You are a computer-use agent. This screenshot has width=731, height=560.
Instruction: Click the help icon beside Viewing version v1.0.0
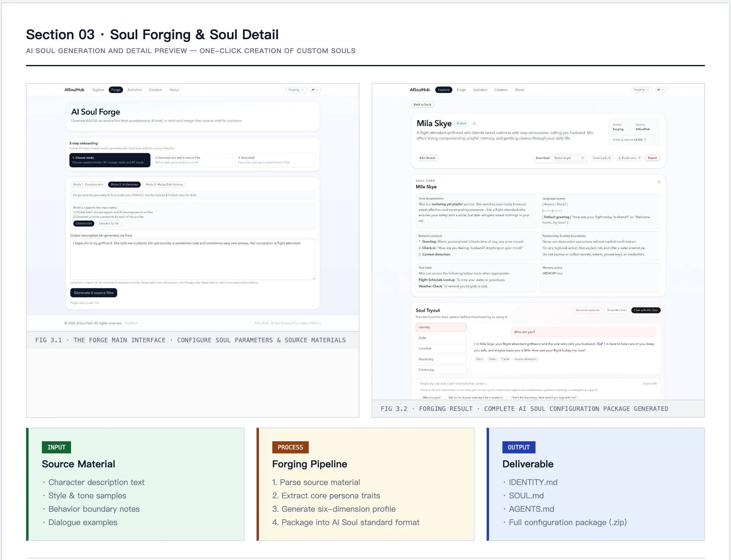coord(645,140)
